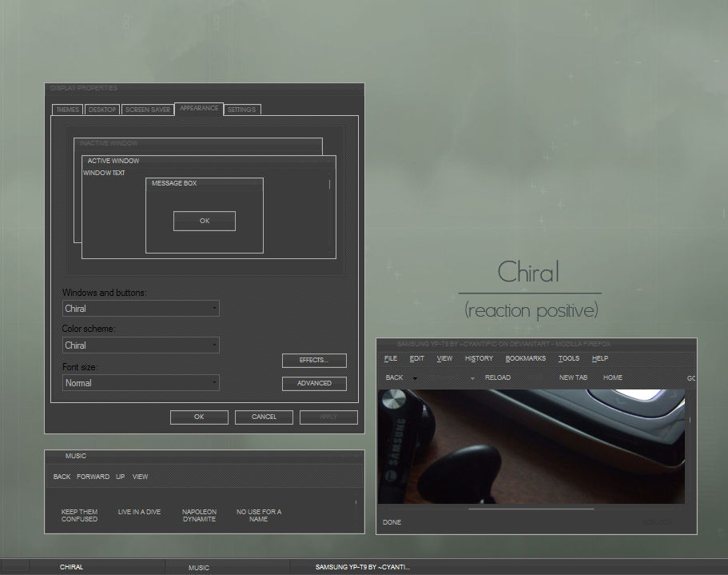728x575 pixels.
Task: Open the Windows and buttons dropdown
Action: (214, 308)
